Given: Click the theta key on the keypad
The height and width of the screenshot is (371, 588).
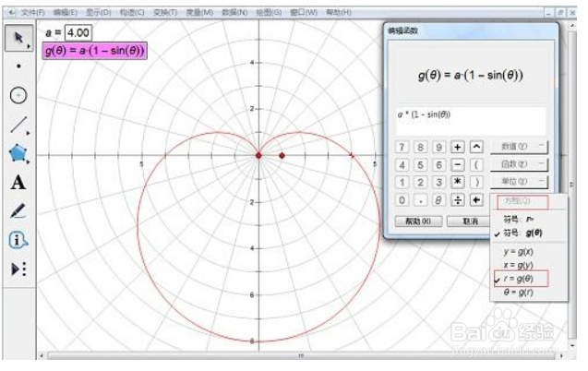Looking at the screenshot, I should 438,199.
